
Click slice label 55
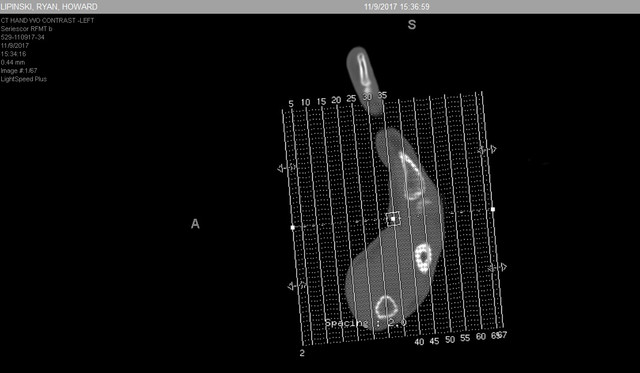pos(465,338)
